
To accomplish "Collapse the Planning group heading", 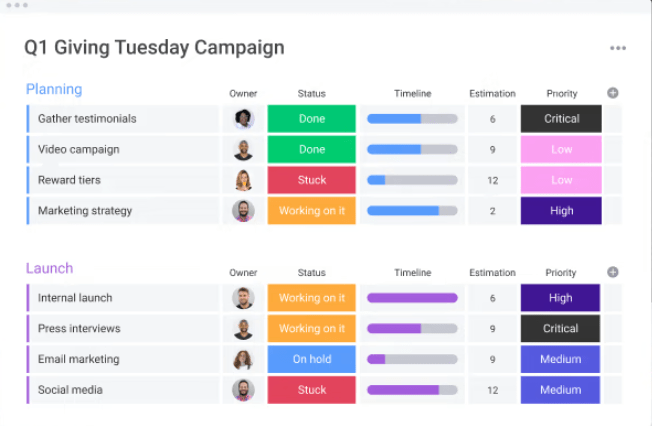I will pyautogui.click(x=54, y=89).
